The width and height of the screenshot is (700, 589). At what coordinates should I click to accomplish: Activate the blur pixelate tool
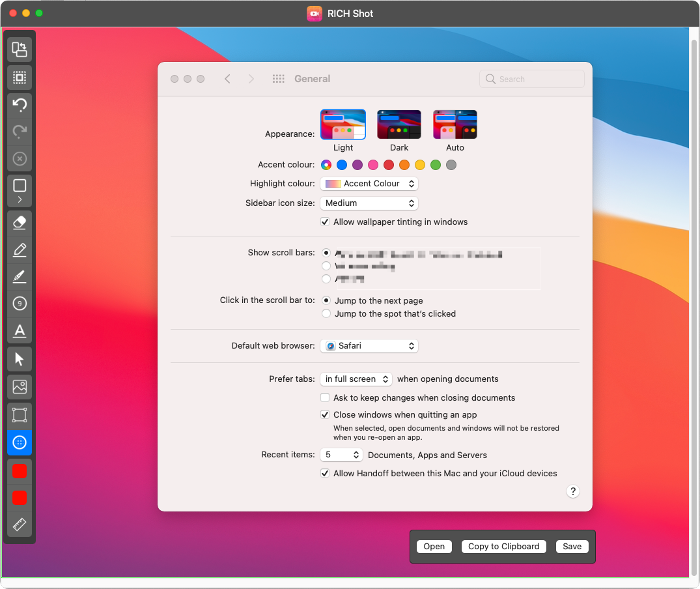[19, 442]
